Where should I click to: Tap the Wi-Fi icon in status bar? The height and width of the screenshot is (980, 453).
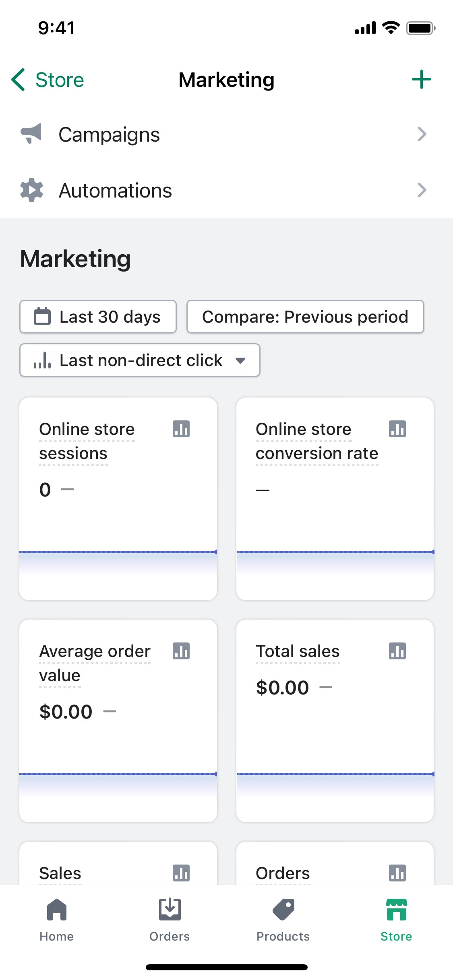click(x=391, y=28)
